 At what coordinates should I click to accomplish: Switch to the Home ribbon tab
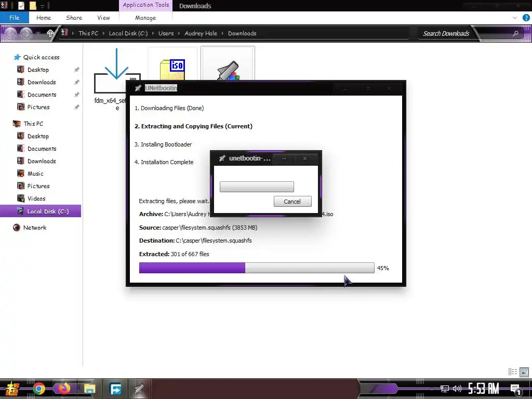[x=44, y=18]
